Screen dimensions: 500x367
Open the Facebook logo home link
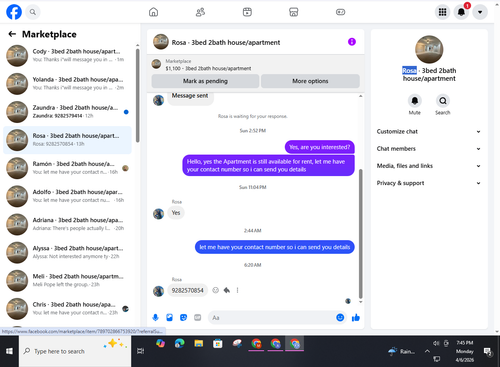click(x=14, y=12)
